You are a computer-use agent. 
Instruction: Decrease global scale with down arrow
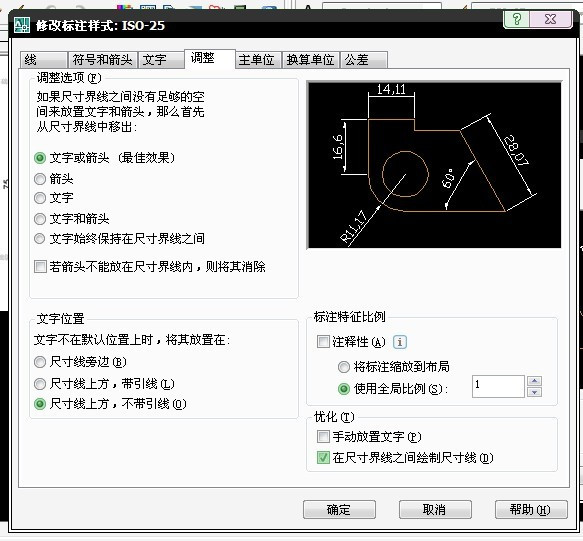click(x=534, y=392)
